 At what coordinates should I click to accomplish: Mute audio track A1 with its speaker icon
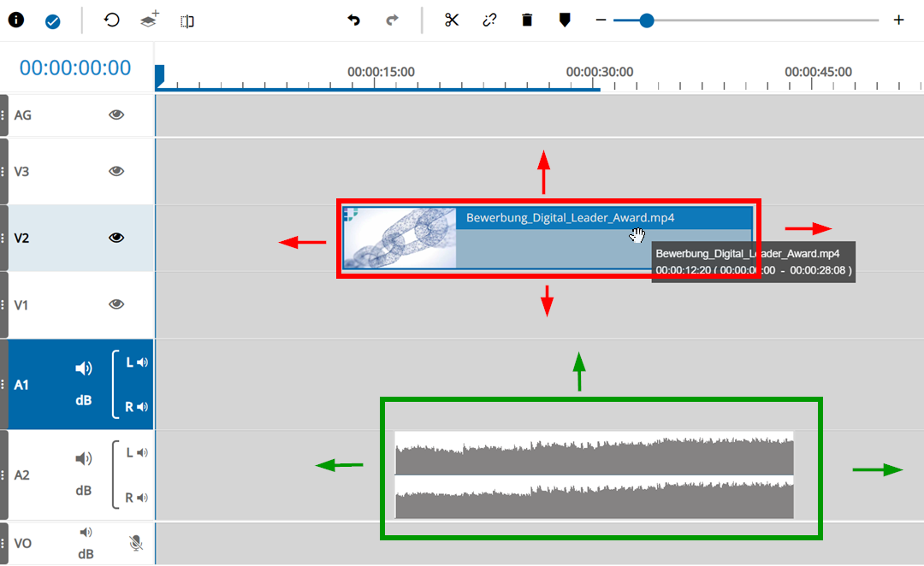pos(84,368)
